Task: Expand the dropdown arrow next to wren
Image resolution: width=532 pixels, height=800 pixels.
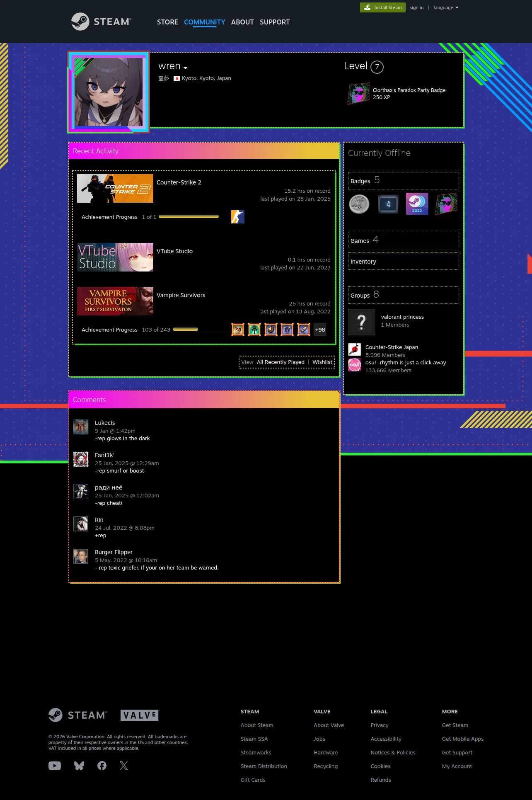Action: (x=185, y=68)
